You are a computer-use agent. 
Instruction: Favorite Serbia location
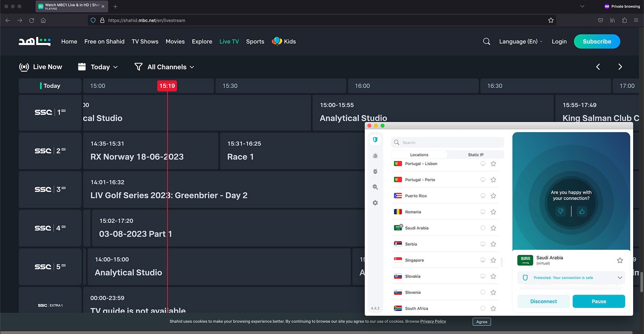coord(493,244)
